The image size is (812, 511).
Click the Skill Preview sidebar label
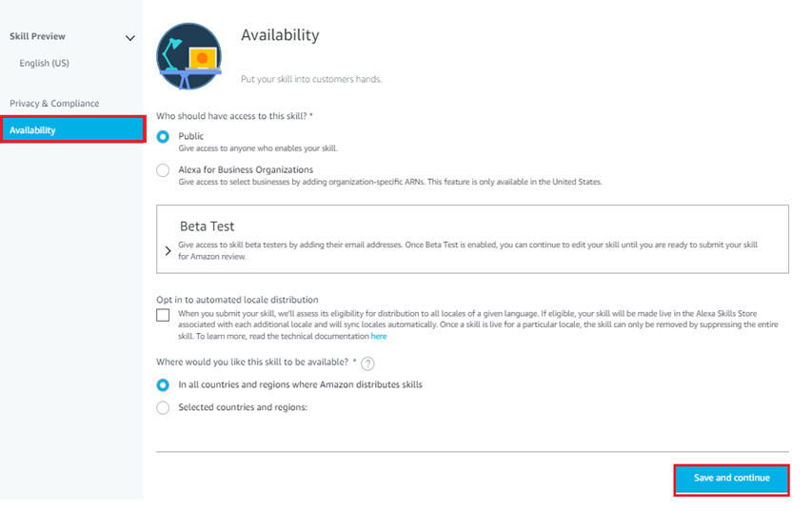(37, 36)
